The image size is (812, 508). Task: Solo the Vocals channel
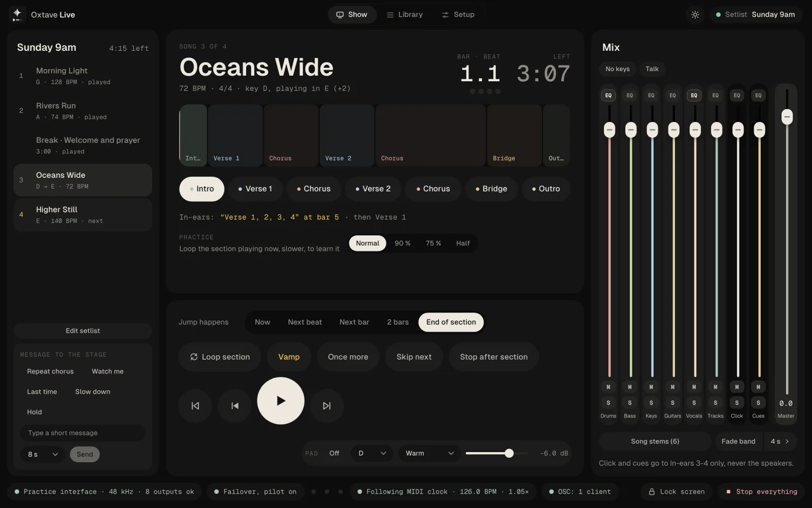pos(694,403)
